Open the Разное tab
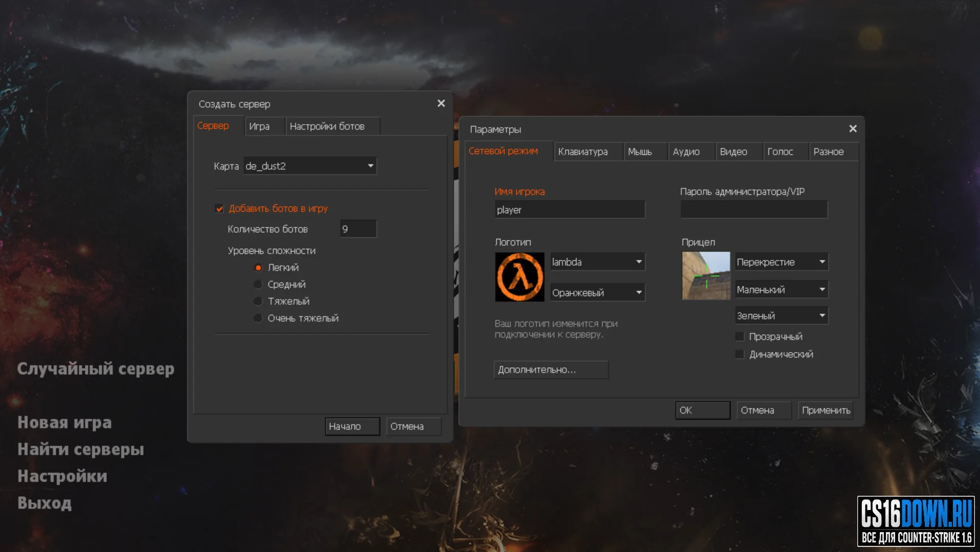The image size is (980, 552). (x=834, y=151)
